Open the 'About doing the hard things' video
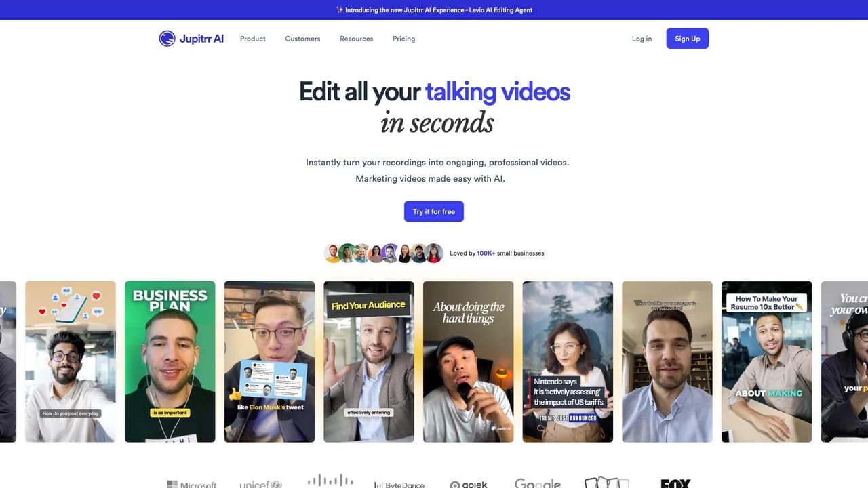The image size is (868, 488). pyautogui.click(x=469, y=362)
